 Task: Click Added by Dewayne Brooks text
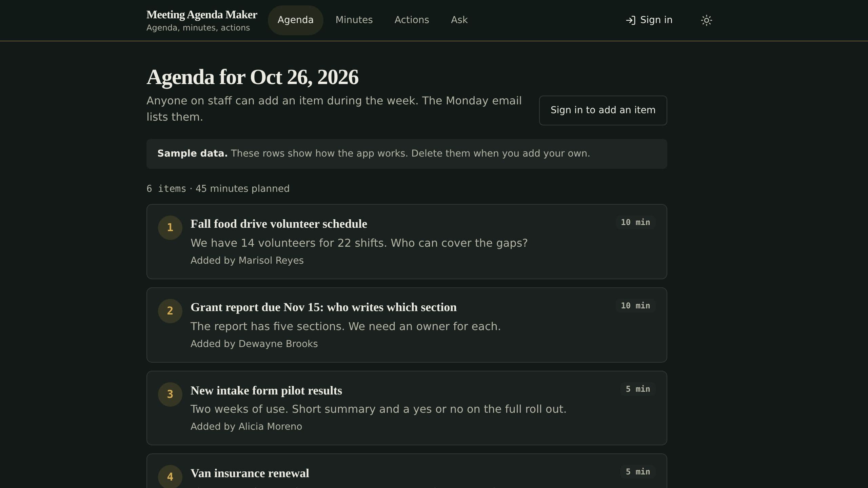tap(254, 344)
